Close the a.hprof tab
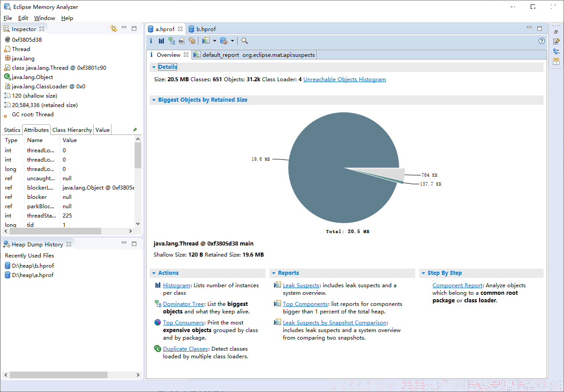Viewport: 564px width, 392px height. tap(180, 29)
